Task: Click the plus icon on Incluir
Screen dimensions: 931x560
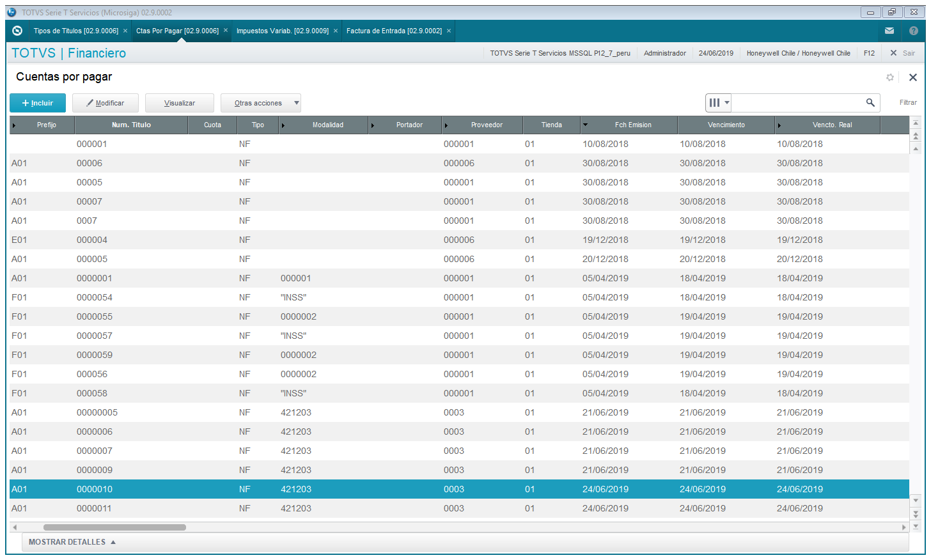Action: click(x=26, y=103)
